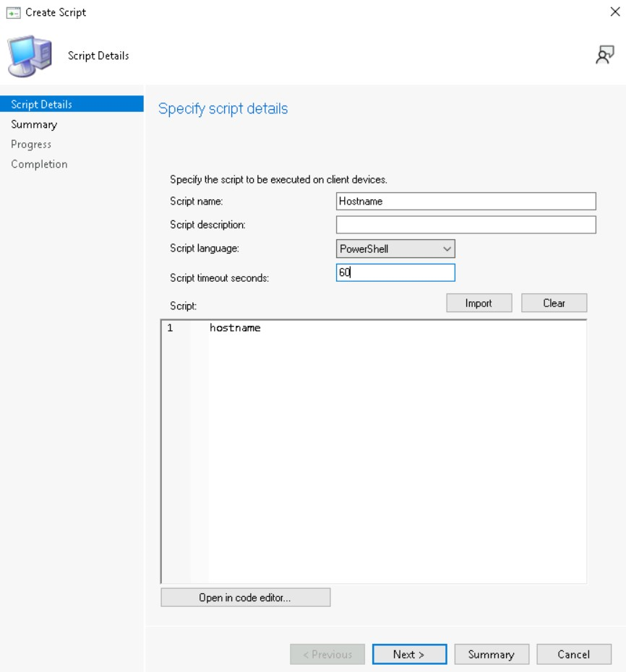Open the Script language dropdown
The width and height of the screenshot is (626, 672).
[395, 249]
